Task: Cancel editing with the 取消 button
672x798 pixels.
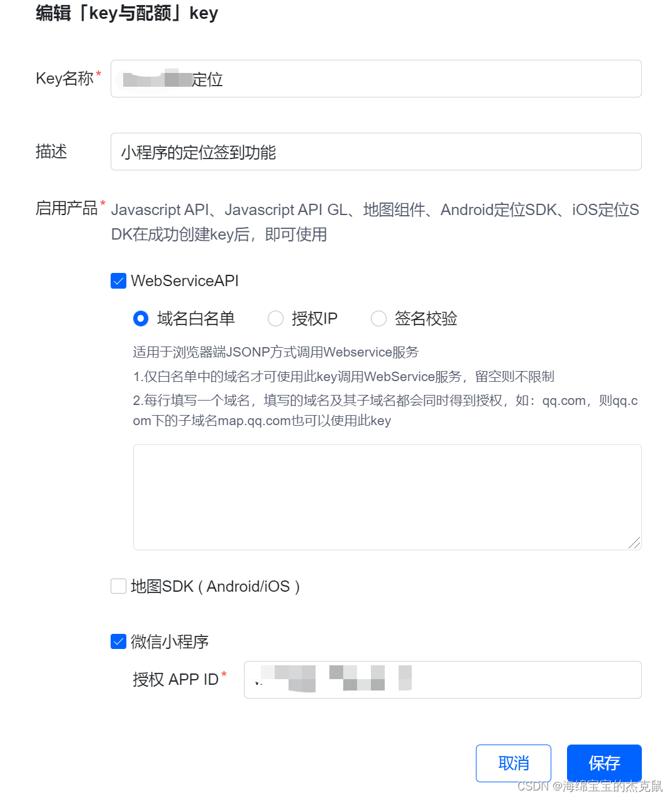Action: (x=514, y=763)
